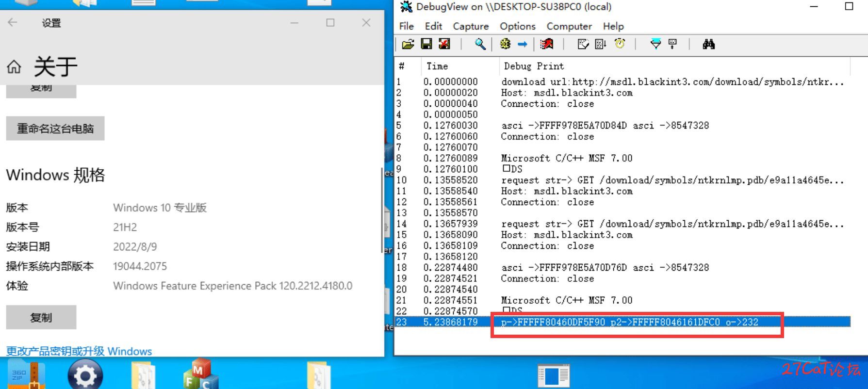
Task: Open the History Depth icon in DebugView
Action: click(673, 44)
